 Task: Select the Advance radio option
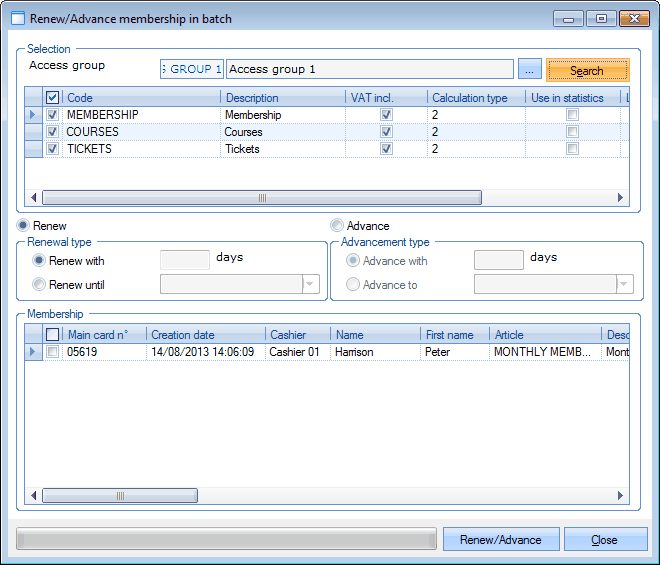(337, 226)
